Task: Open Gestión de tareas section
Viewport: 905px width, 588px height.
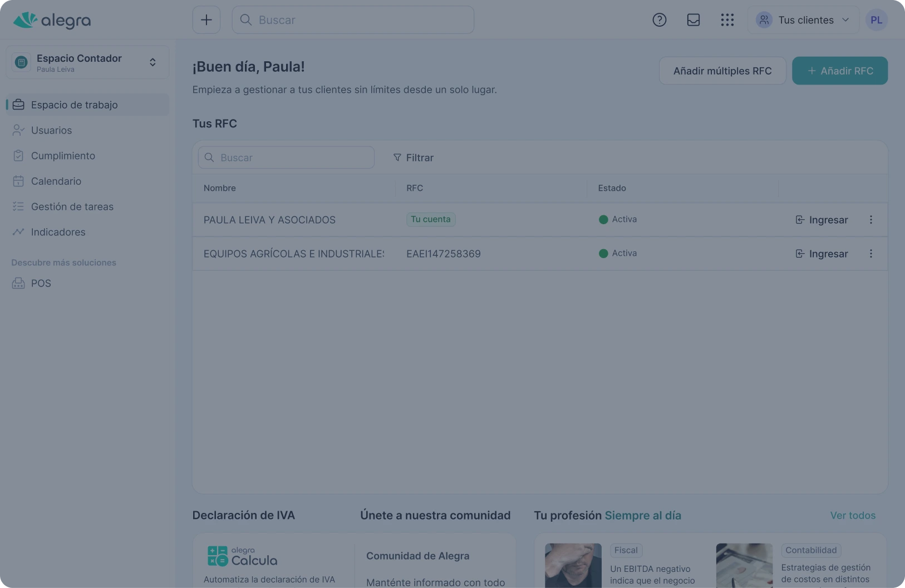Action: (x=72, y=207)
